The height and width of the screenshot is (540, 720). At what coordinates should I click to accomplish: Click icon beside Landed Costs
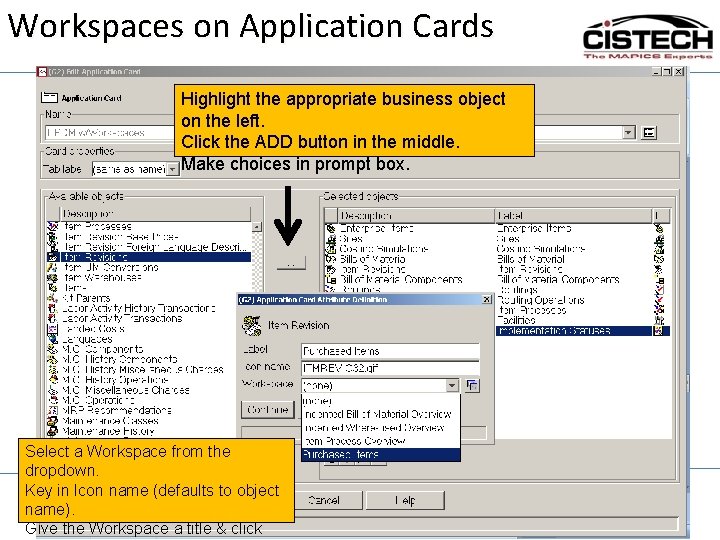(53, 329)
